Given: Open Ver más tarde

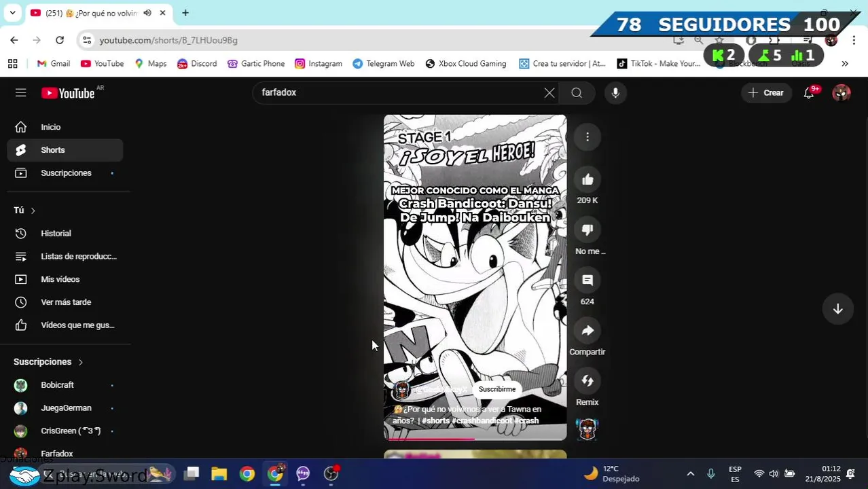Looking at the screenshot, I should (65, 302).
